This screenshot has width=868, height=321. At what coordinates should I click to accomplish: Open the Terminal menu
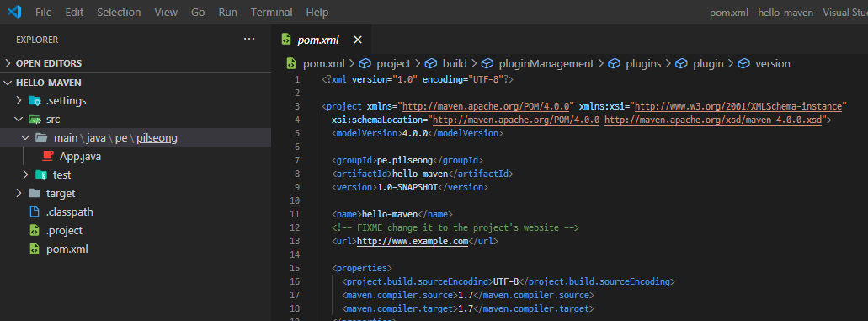tap(271, 12)
